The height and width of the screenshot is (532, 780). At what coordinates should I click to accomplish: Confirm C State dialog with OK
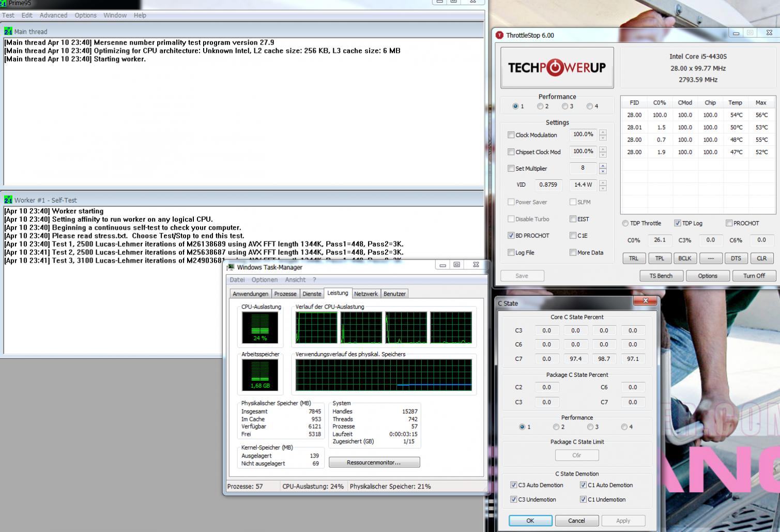pyautogui.click(x=530, y=521)
